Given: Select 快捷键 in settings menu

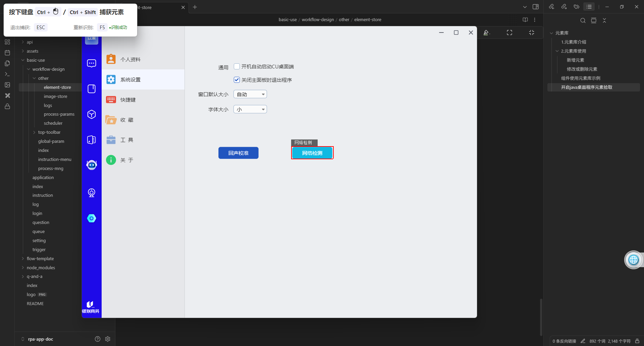Looking at the screenshot, I should point(128,100).
